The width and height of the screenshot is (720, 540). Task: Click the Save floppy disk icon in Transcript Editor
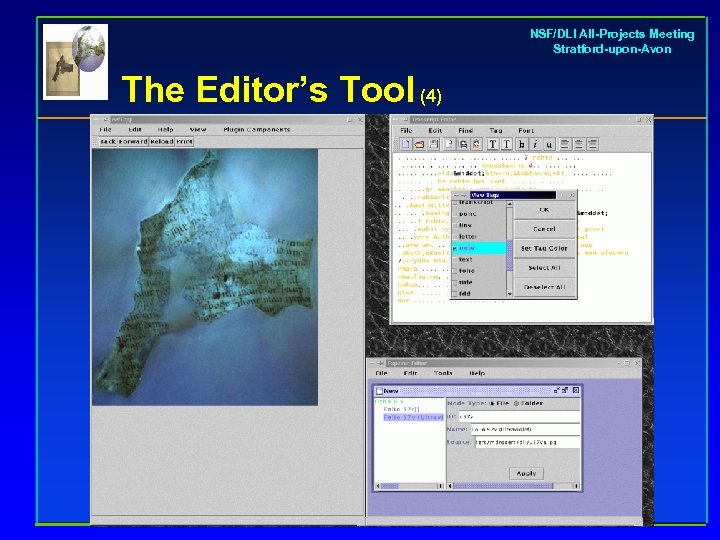coord(433,144)
